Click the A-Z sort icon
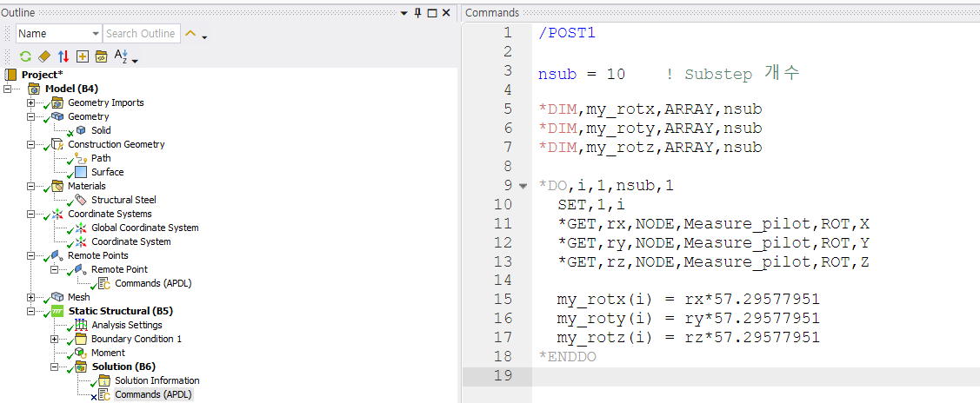980x403 pixels. coord(120,56)
